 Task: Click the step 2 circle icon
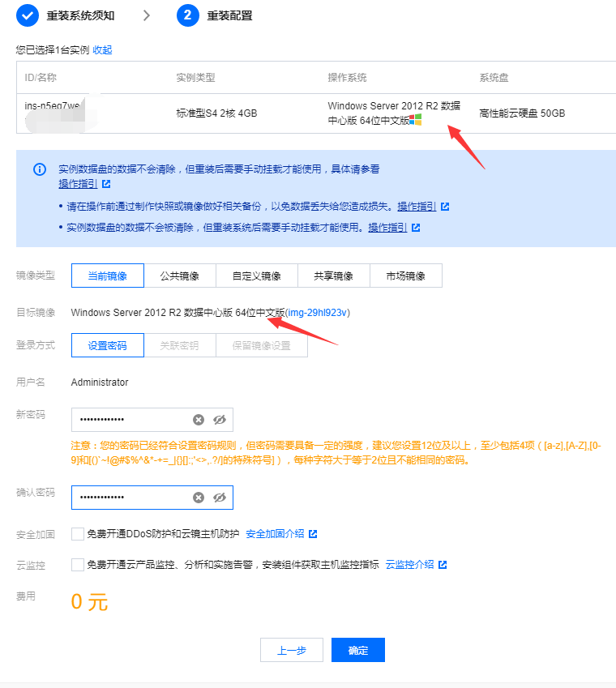point(188,15)
